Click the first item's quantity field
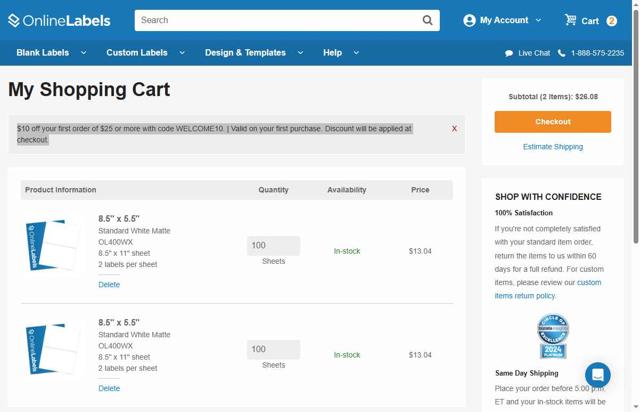Viewport: 640px width, 412px height. click(x=273, y=245)
